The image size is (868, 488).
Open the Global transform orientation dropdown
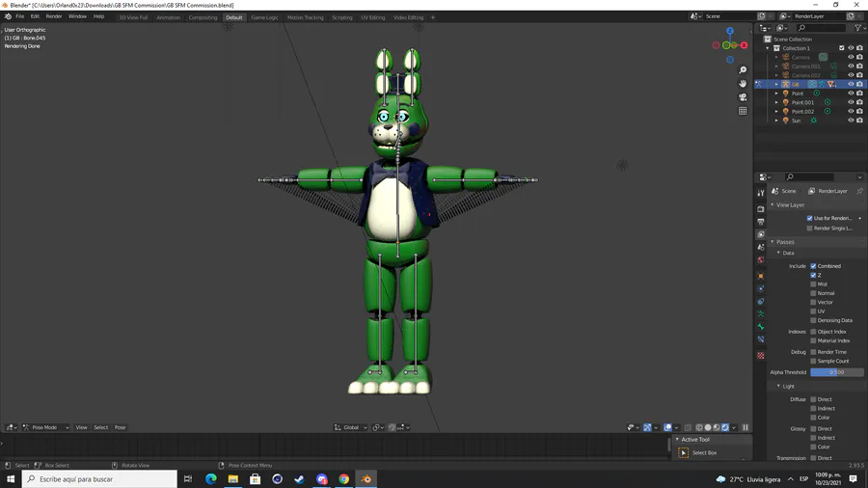point(351,427)
